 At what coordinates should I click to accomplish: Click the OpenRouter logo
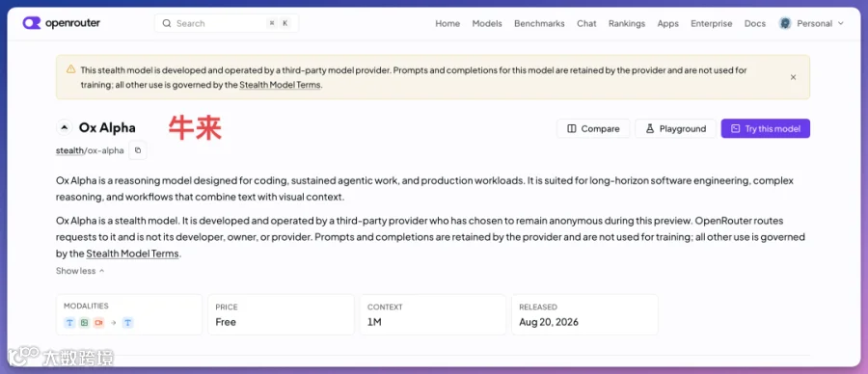61,23
